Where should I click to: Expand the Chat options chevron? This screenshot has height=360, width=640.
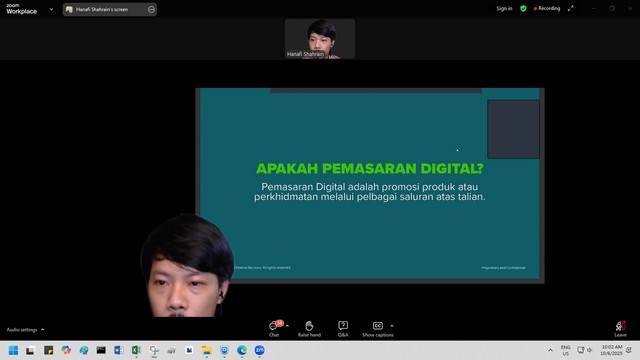click(x=287, y=326)
